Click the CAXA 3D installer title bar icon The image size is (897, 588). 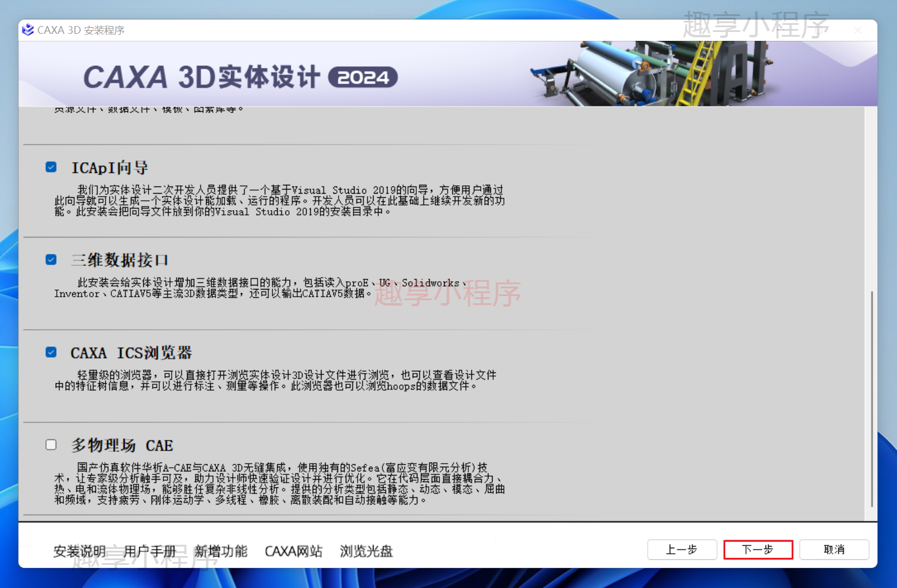tap(28, 30)
